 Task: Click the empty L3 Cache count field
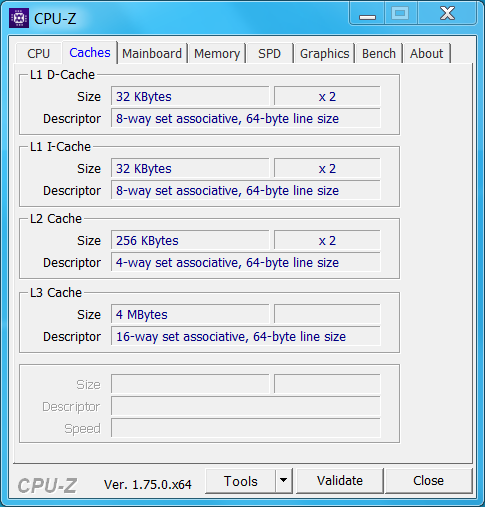[327, 314]
